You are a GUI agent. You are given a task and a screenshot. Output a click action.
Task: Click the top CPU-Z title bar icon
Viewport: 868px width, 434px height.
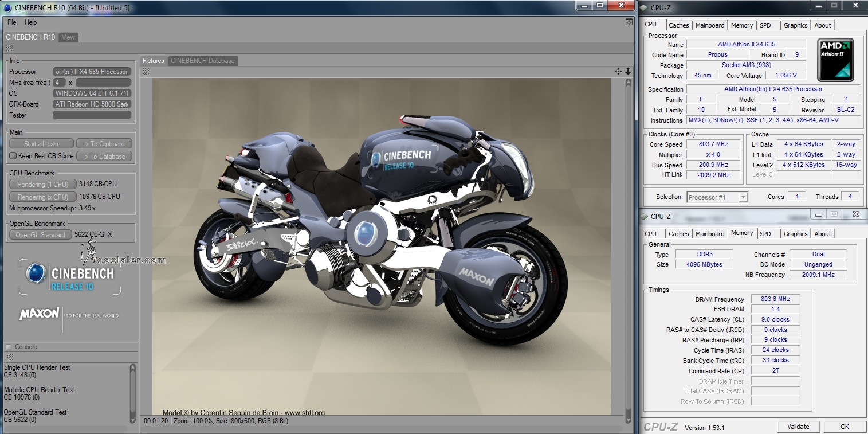coord(644,7)
